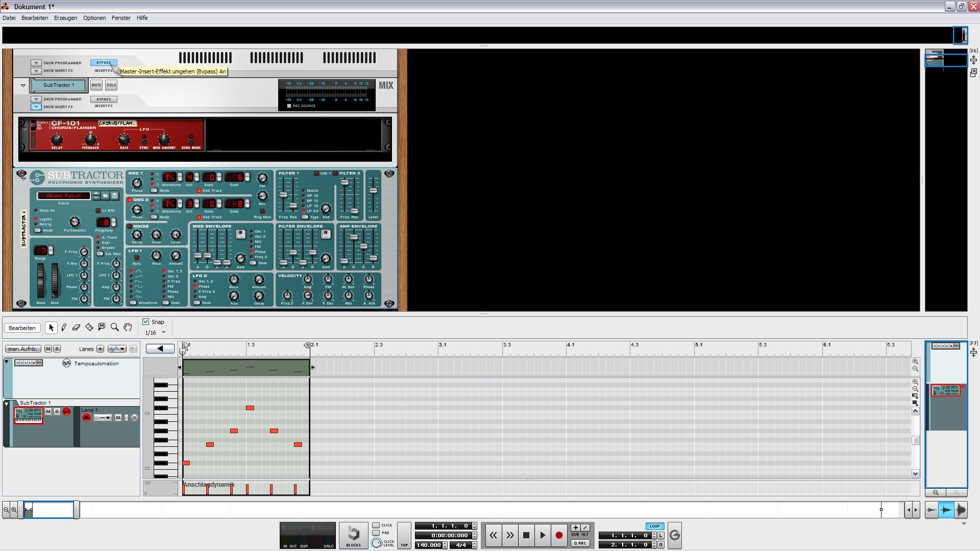
Task: Open the lane type dropdown next to Lanes
Action: click(x=117, y=349)
